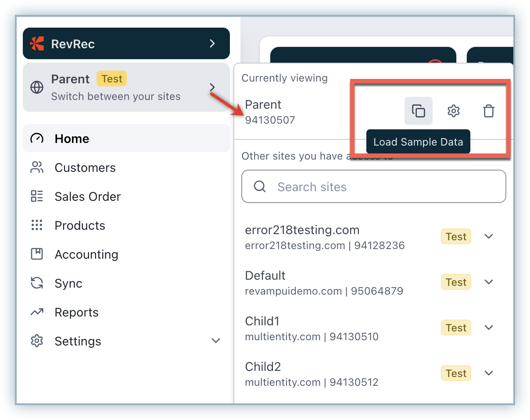Image resolution: width=530 pixels, height=420 pixels.
Task: Go to Home in the sidebar
Action: coord(72,139)
